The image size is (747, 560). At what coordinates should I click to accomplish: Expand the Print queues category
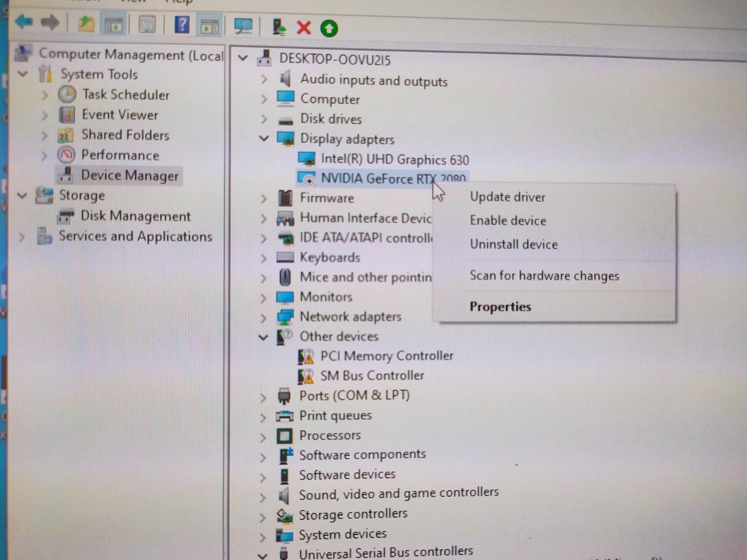pyautogui.click(x=263, y=417)
